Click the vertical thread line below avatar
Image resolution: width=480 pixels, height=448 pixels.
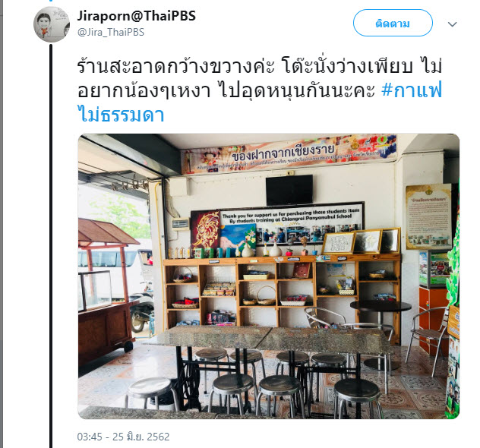point(51,246)
